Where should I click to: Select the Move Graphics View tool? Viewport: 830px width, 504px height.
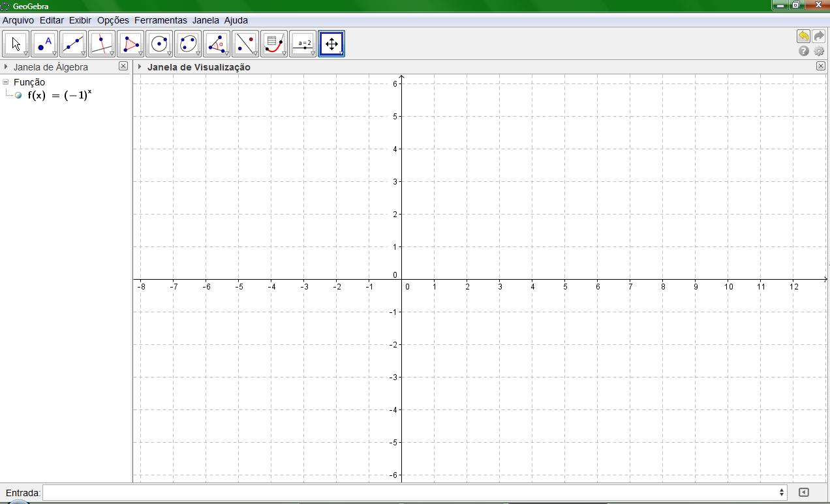click(331, 44)
